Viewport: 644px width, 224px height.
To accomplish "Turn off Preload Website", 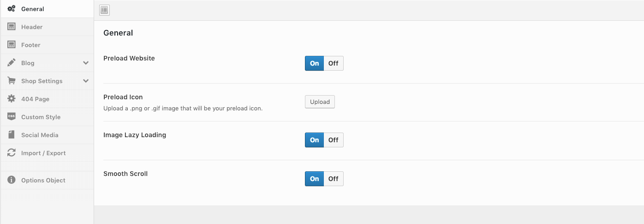I will [x=333, y=63].
